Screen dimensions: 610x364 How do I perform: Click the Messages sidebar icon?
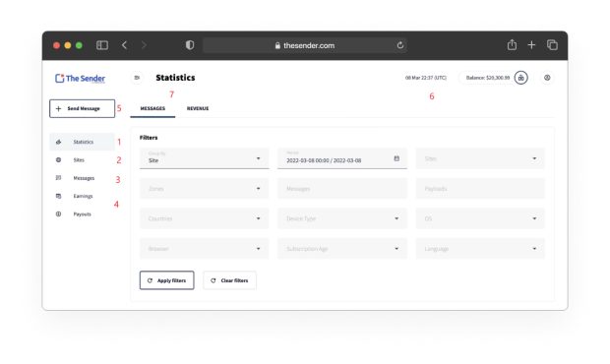[58, 178]
